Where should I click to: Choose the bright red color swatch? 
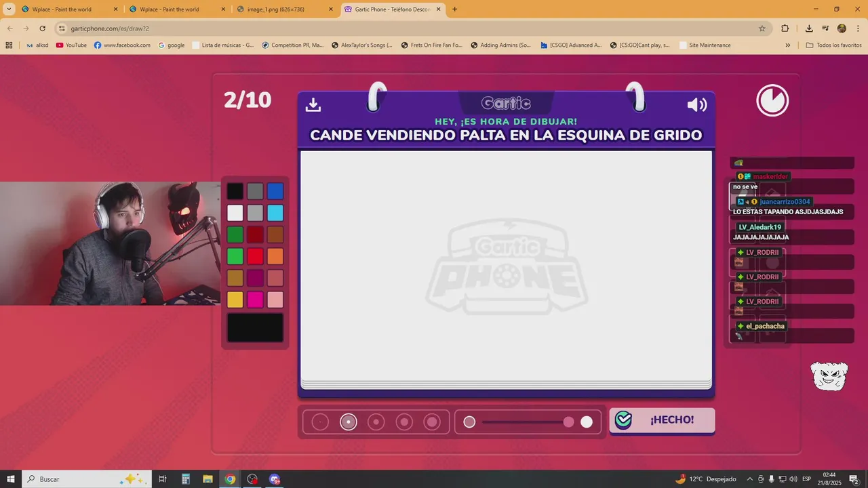pyautogui.click(x=255, y=256)
